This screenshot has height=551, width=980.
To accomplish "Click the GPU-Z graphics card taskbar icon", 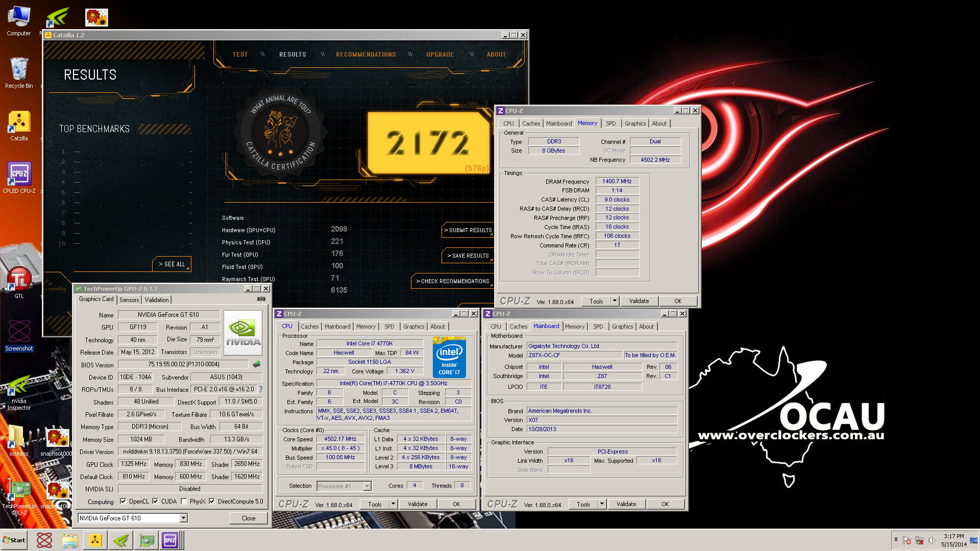I will tap(147, 540).
